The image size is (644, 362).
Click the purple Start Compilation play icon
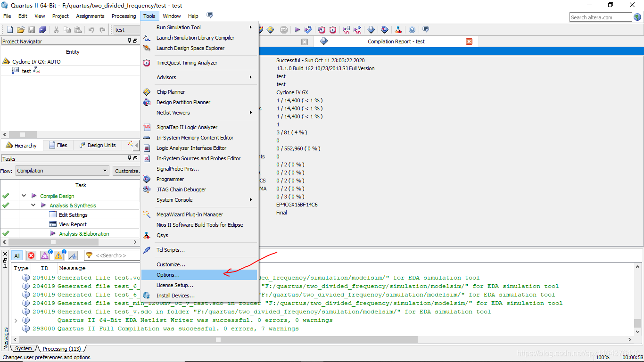tap(297, 30)
